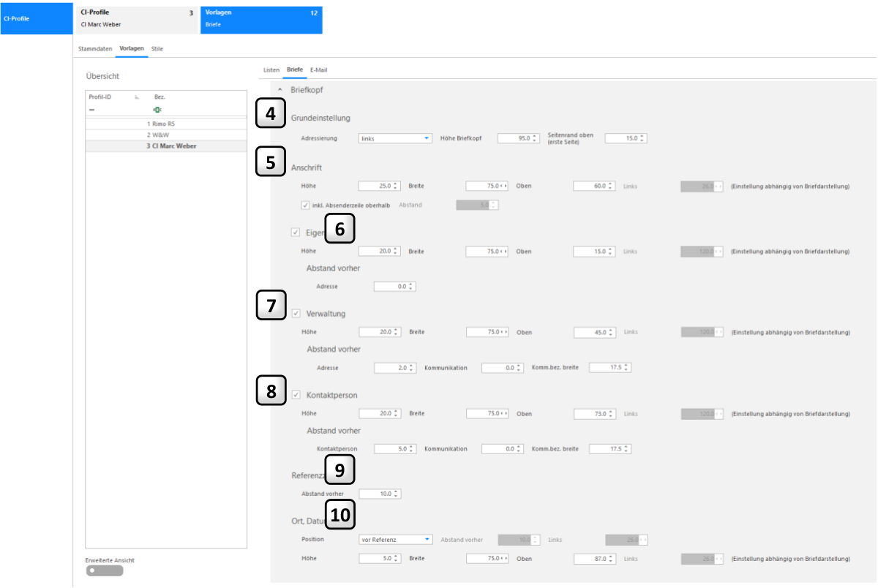Click the Bez. column header
The image size is (878, 588).
pos(160,97)
